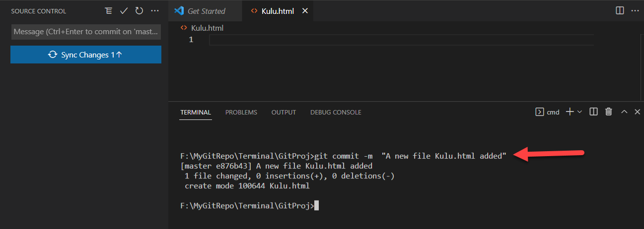Viewport: 644px width, 229px height.
Task: Add a new terminal with plus icon
Action: [570, 112]
